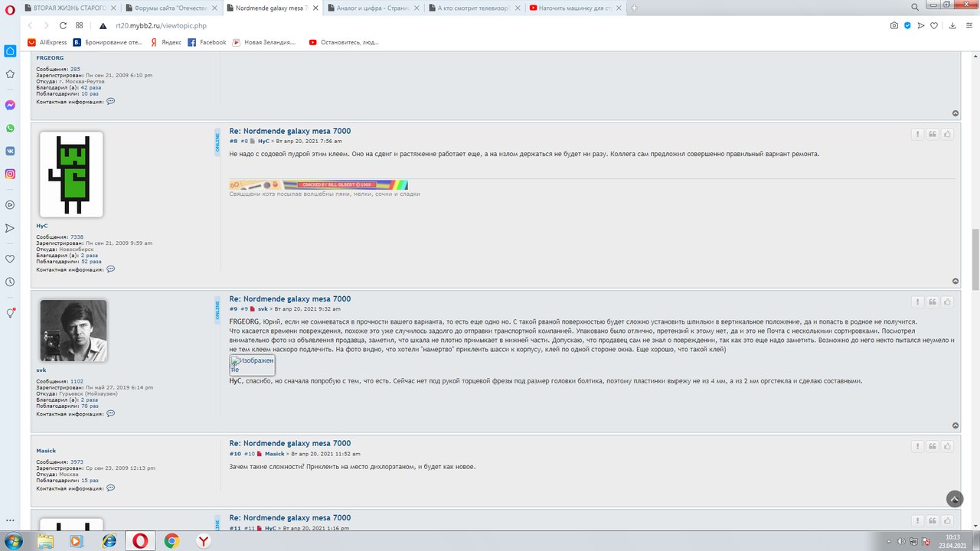
Task: Open WhatsApp in Opera sidebar
Action: click(x=10, y=128)
